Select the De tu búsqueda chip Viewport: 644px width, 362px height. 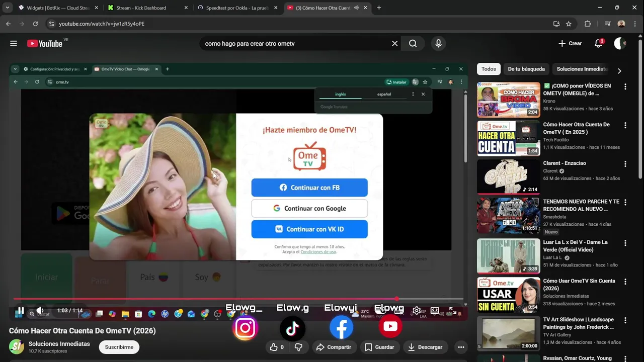point(526,69)
